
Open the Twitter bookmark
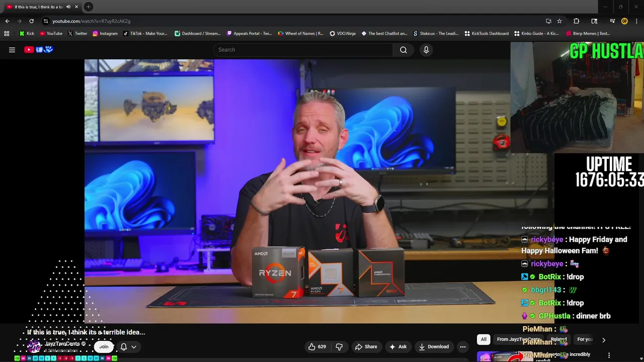77,34
